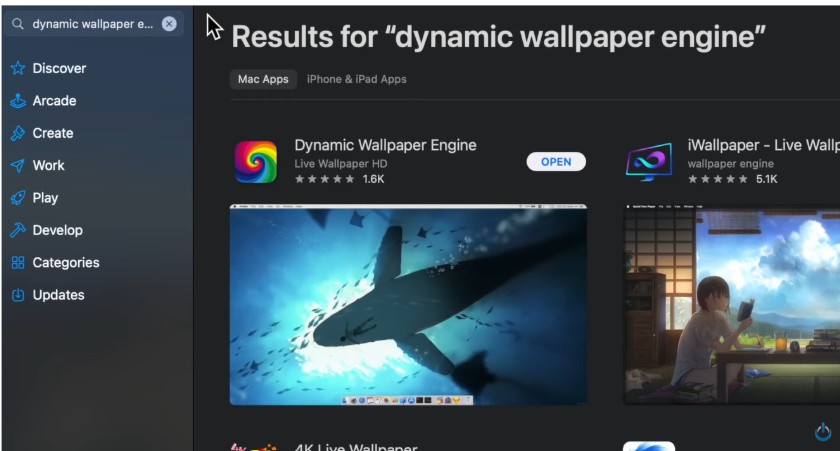Click the Updates download icon
The image size is (840, 451).
pos(18,295)
